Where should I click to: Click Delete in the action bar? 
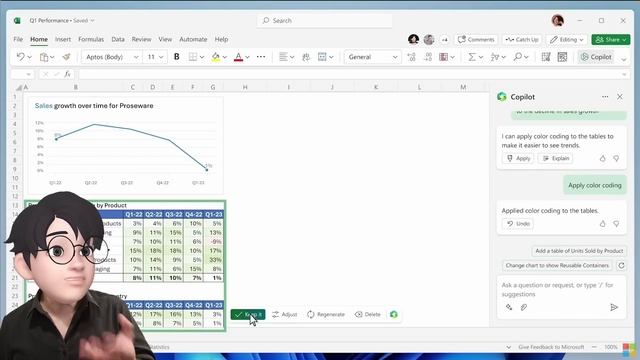coord(368,314)
